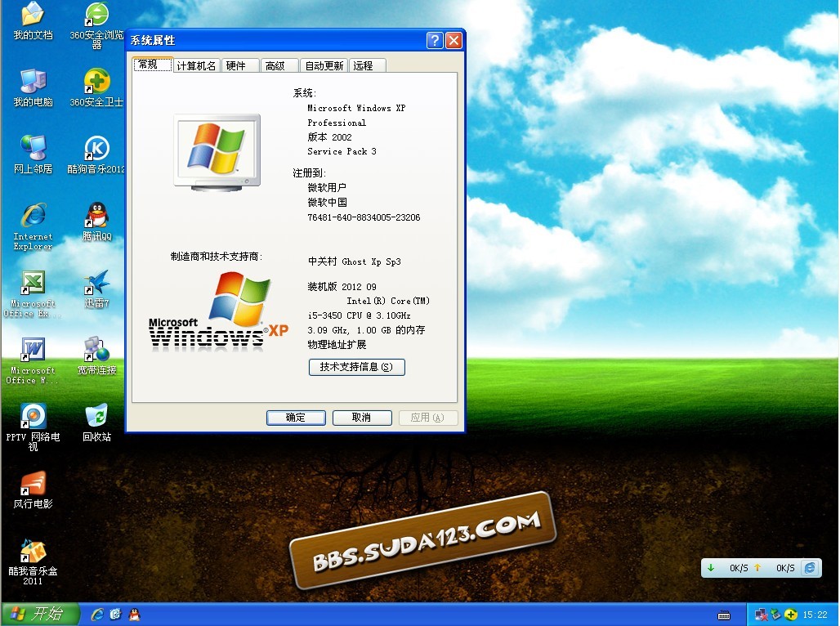
Task: Go to the 高级 tab
Action: click(x=279, y=65)
